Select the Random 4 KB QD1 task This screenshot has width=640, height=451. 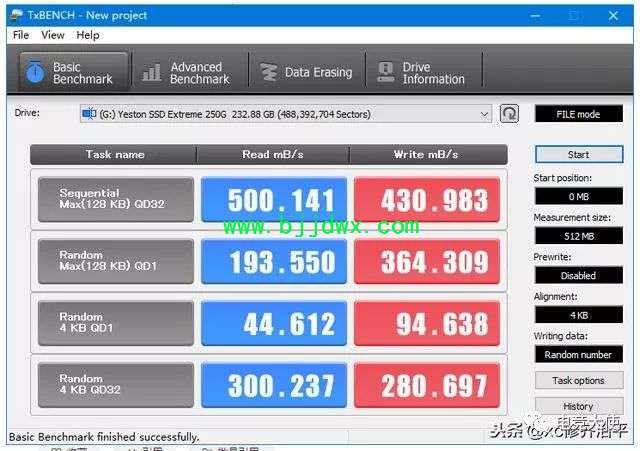pyautogui.click(x=116, y=323)
